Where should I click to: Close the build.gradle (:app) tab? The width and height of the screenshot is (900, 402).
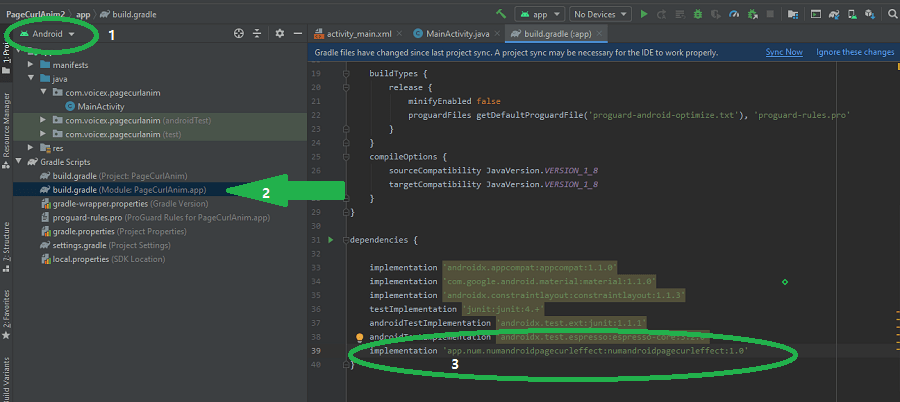tap(600, 34)
